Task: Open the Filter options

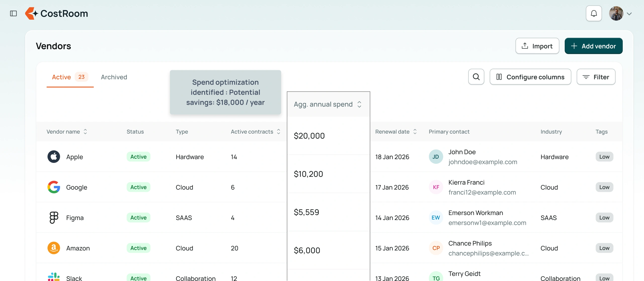Action: (596, 77)
